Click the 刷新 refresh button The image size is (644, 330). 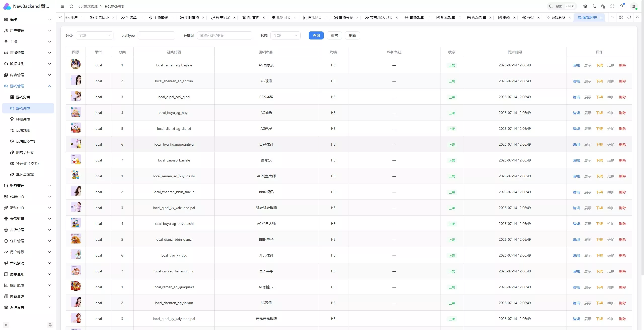pyautogui.click(x=352, y=35)
